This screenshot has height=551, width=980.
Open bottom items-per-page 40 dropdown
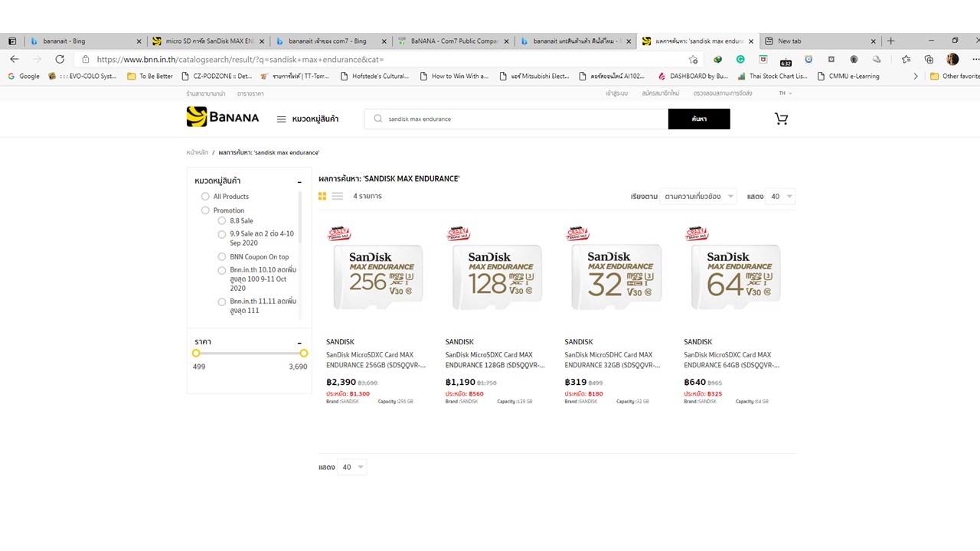click(352, 467)
